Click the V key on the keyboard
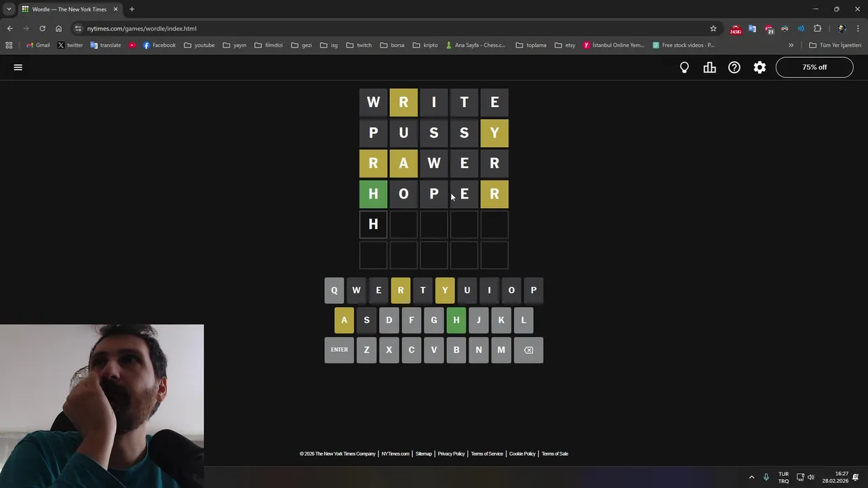 tap(434, 350)
